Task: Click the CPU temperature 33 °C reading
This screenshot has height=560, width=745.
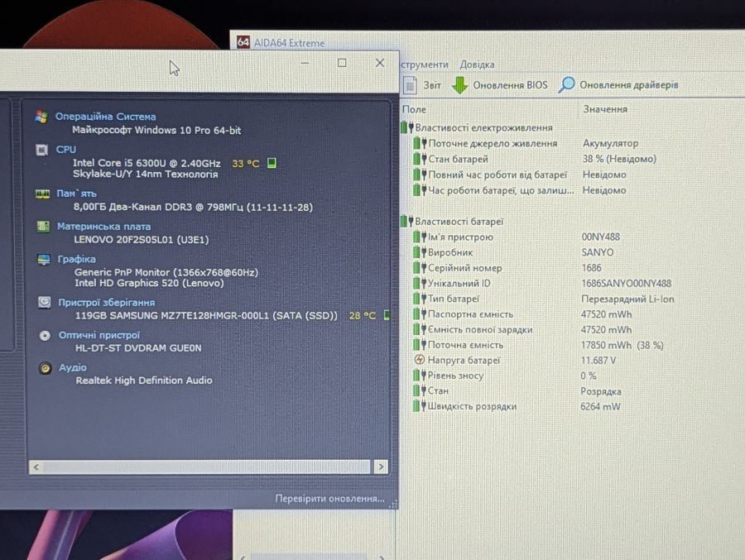Action: [x=246, y=164]
